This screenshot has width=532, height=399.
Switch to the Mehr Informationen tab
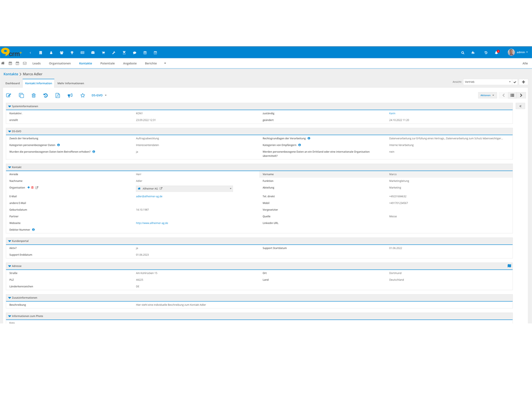point(71,83)
